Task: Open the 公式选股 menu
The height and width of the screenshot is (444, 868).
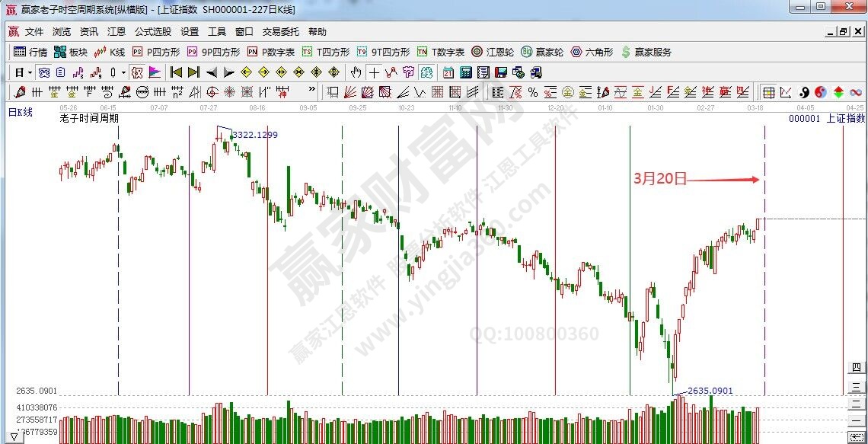Action: (x=153, y=32)
